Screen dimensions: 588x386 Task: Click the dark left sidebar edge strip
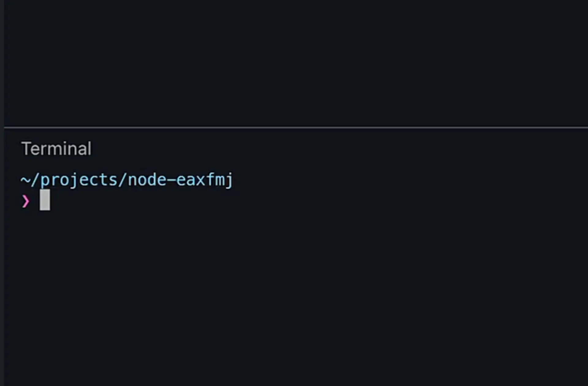pyautogui.click(x=2, y=193)
